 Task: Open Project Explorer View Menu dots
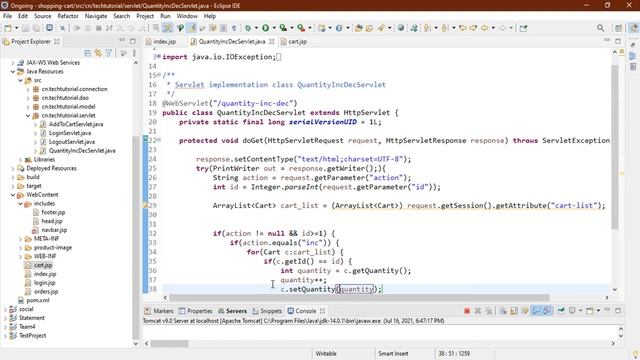click(134, 53)
